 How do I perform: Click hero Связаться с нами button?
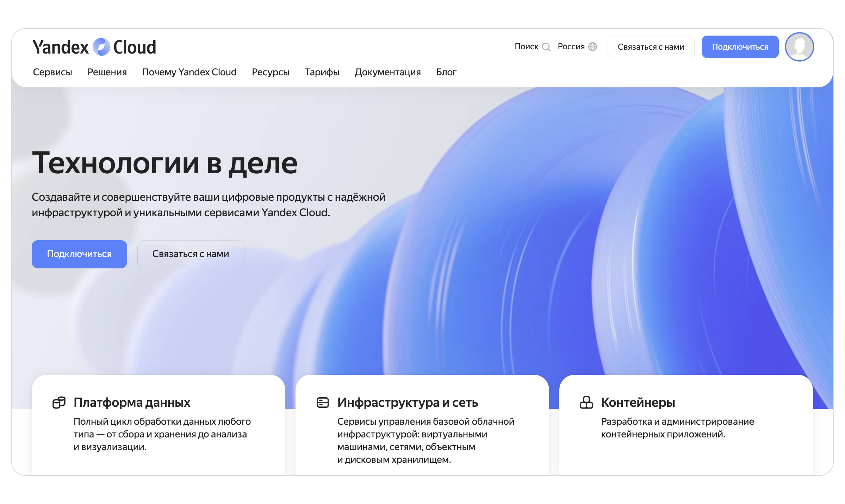[x=191, y=254]
